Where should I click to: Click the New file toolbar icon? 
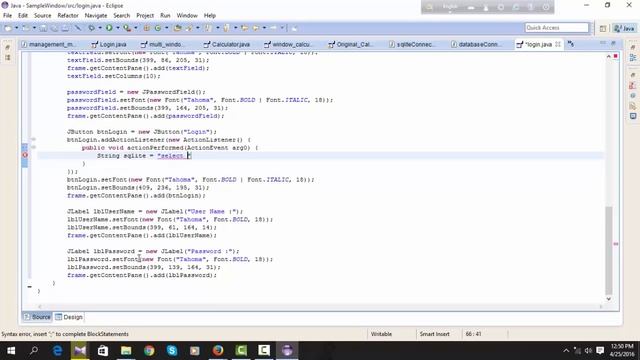[x=8, y=28]
